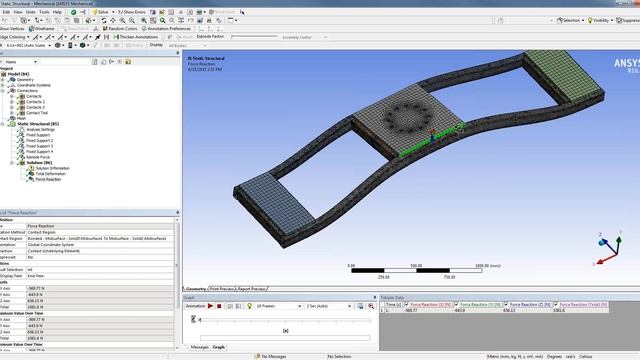The image size is (640, 360).
Task: Click the Solve lightning icon
Action: [x=95, y=12]
